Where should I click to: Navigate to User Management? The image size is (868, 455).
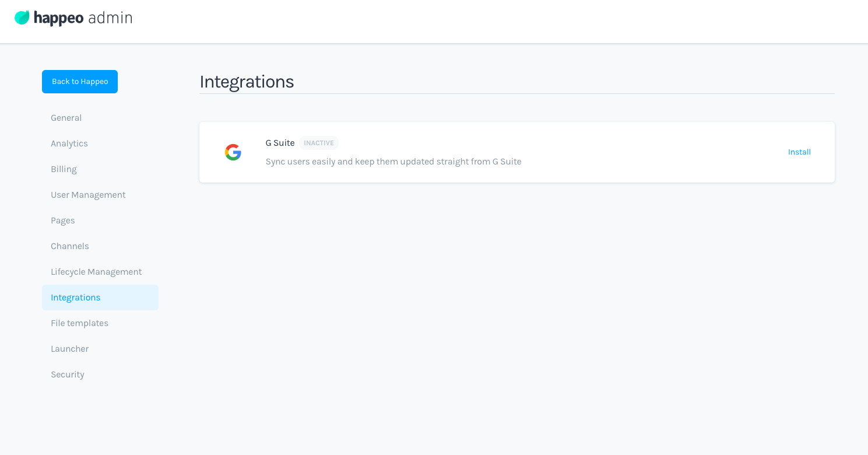(x=88, y=195)
